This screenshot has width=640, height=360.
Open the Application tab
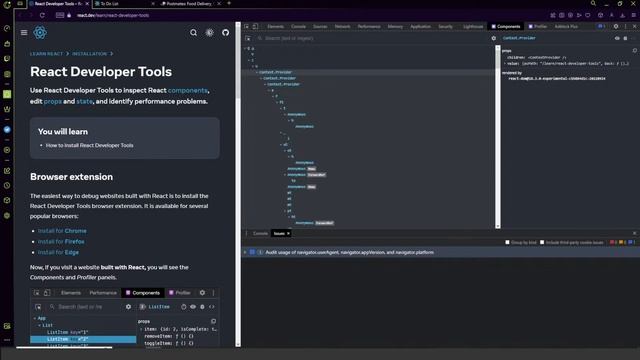(x=420, y=27)
